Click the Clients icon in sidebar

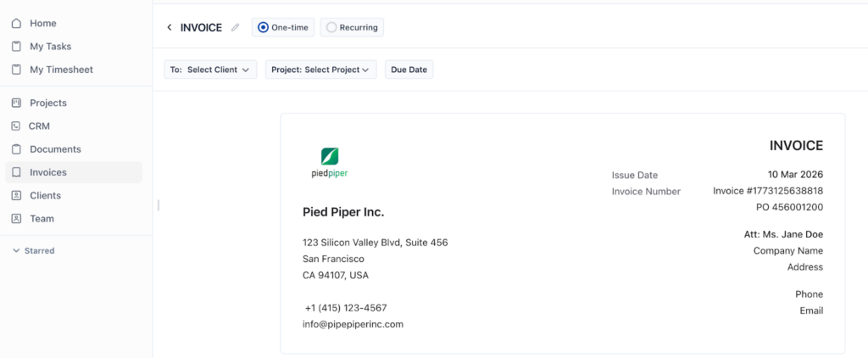[x=16, y=195]
